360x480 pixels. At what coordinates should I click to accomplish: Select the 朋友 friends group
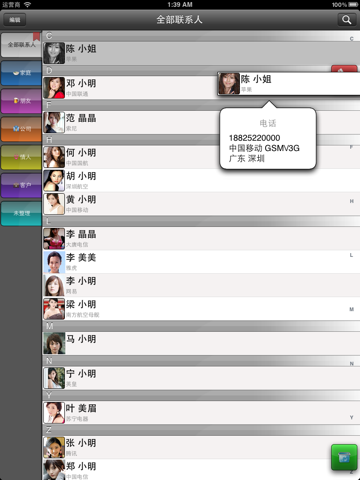[21, 101]
